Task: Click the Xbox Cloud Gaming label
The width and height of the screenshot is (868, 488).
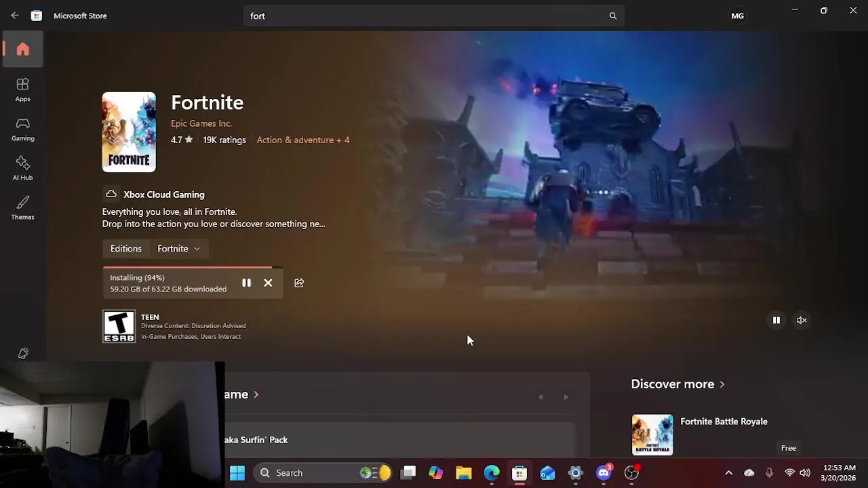Action: [164, 195]
